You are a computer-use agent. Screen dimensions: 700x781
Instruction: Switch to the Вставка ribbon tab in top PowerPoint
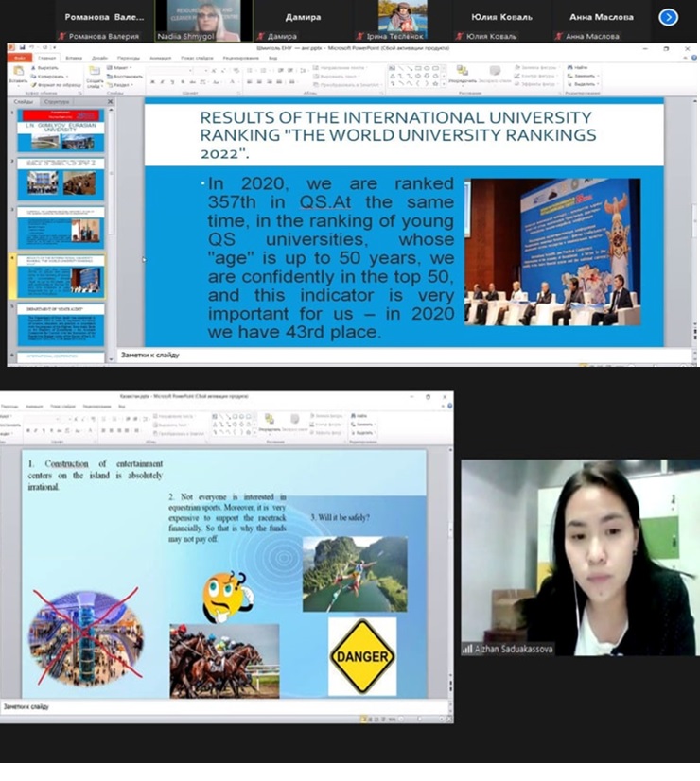[75, 57]
